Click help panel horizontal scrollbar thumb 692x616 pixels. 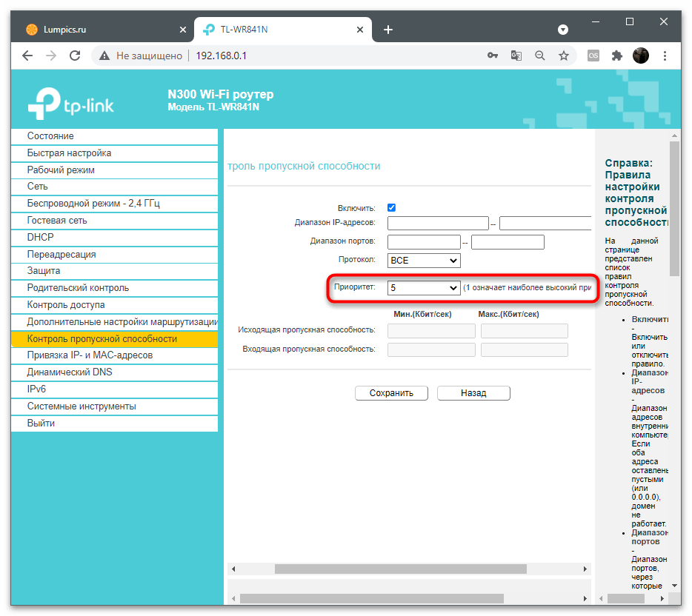pyautogui.click(x=625, y=598)
